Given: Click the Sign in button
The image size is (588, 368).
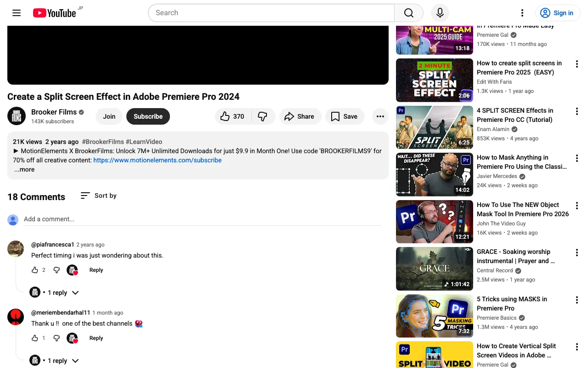Looking at the screenshot, I should tap(558, 13).
